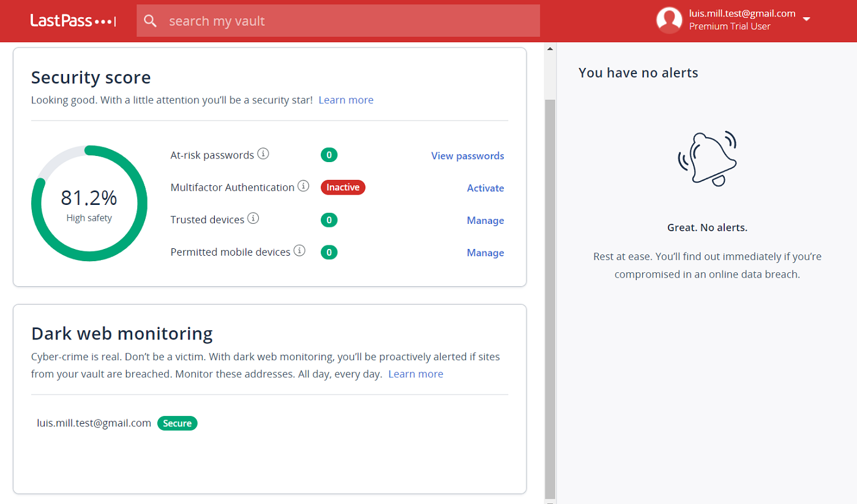Screen dimensions: 857x504
Task: Click the green zero badge for Trusted devices
Action: tap(329, 220)
